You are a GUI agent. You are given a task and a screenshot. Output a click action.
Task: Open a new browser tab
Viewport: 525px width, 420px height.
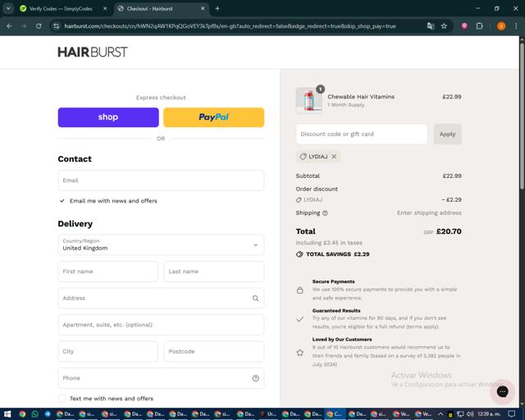217,9
